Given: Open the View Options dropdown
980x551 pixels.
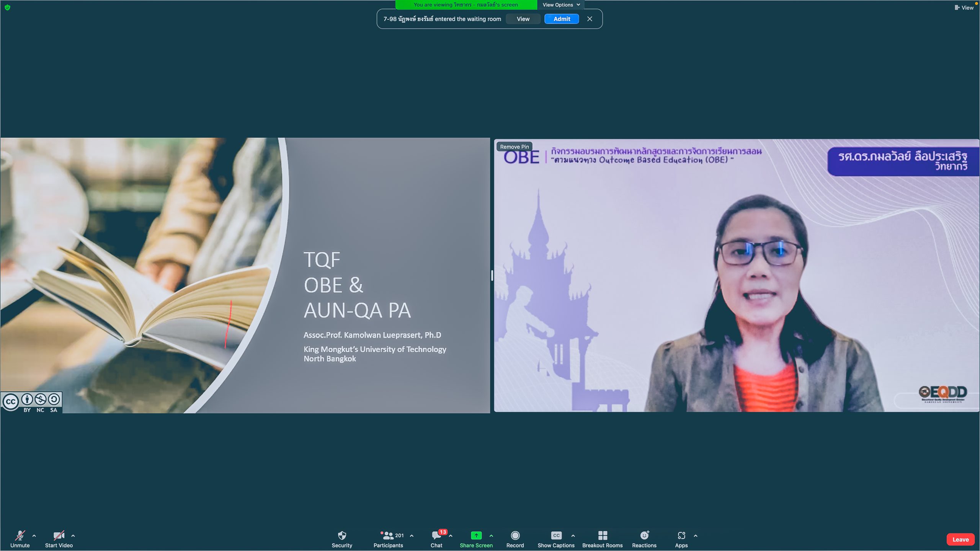Looking at the screenshot, I should click(561, 5).
